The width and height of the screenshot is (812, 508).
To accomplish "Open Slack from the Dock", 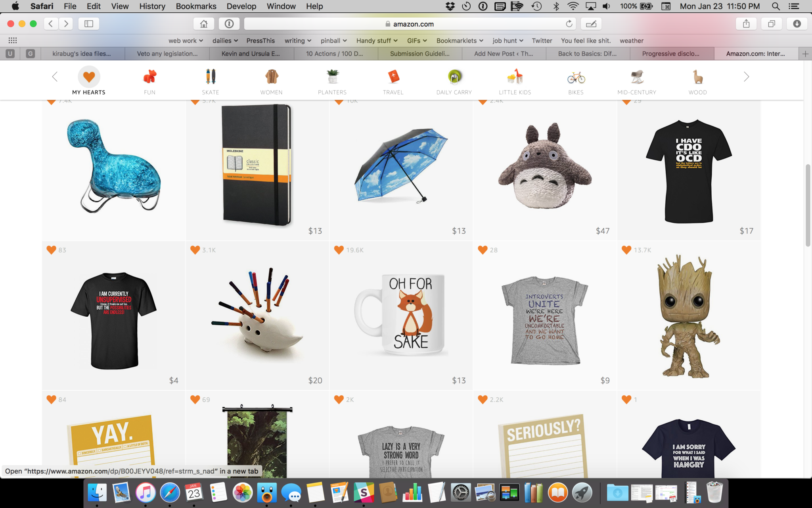I will point(364,493).
